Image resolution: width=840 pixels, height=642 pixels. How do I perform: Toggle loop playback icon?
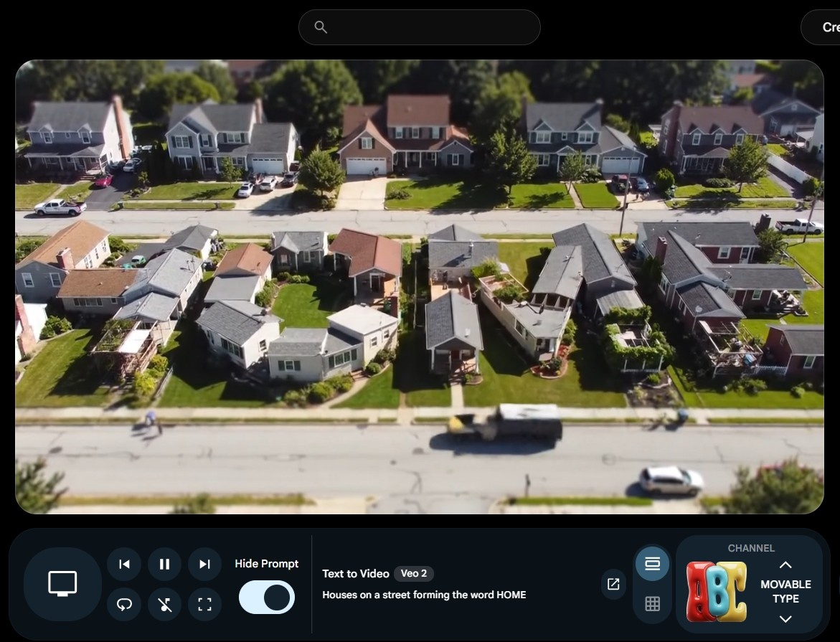click(124, 605)
